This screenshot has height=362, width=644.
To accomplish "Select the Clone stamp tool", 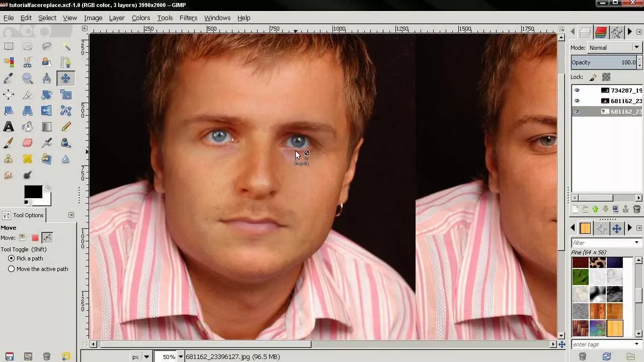I will (9, 159).
